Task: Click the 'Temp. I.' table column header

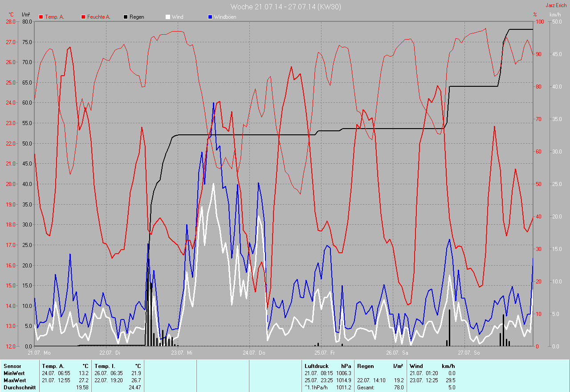Action: click(x=105, y=366)
